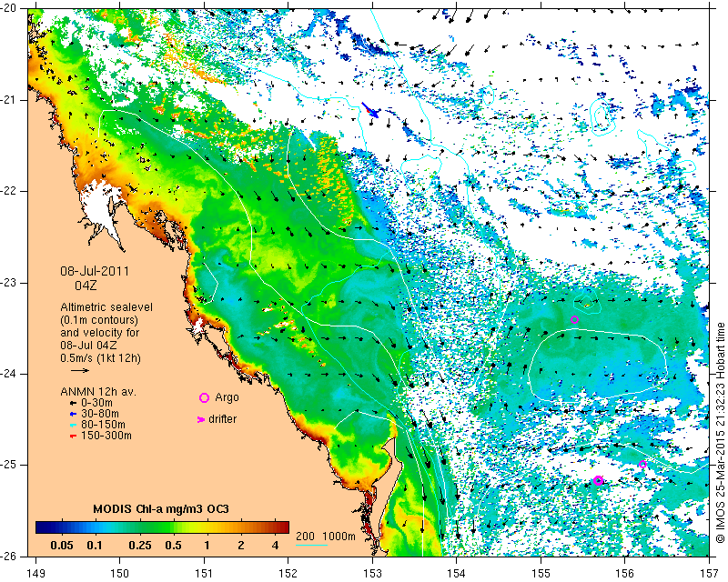The height and width of the screenshot is (582, 728).
Task: Click longitude axis label '154'
Action: (457, 574)
